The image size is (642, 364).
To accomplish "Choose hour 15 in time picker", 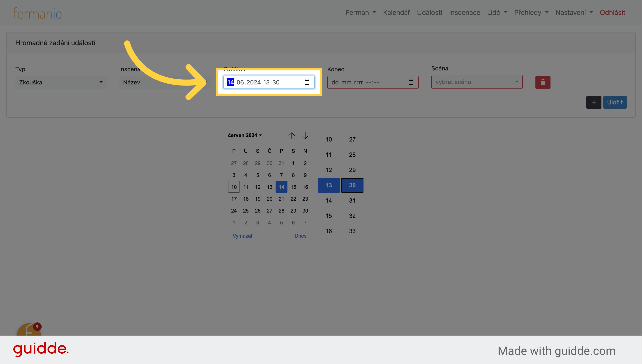I will [x=328, y=216].
